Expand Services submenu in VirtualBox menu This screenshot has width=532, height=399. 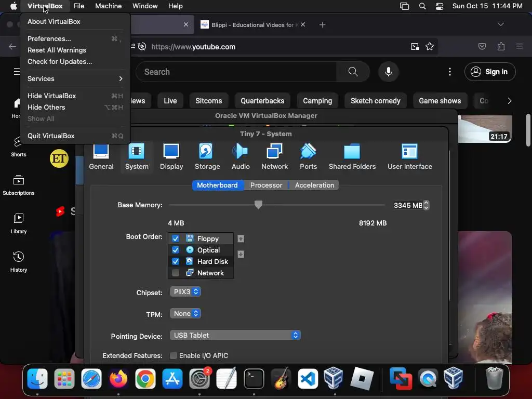[x=75, y=78]
